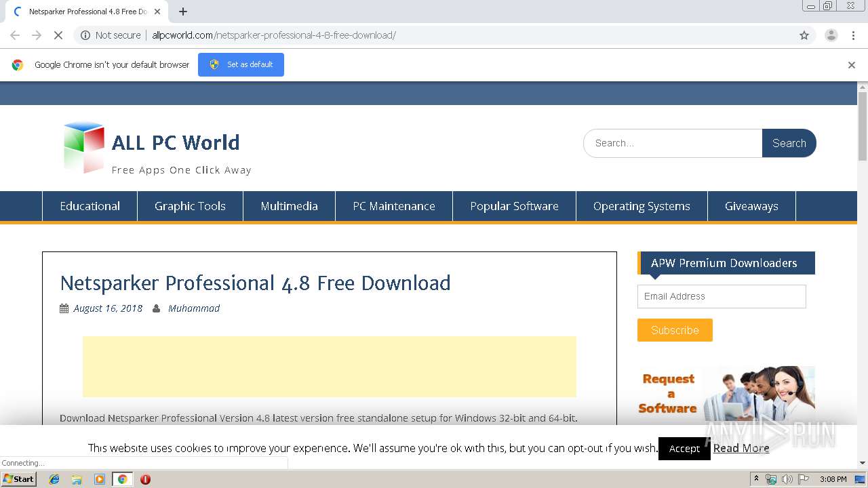This screenshot has height=488, width=868.
Task: Open a new tab with the plus button
Action: (183, 12)
